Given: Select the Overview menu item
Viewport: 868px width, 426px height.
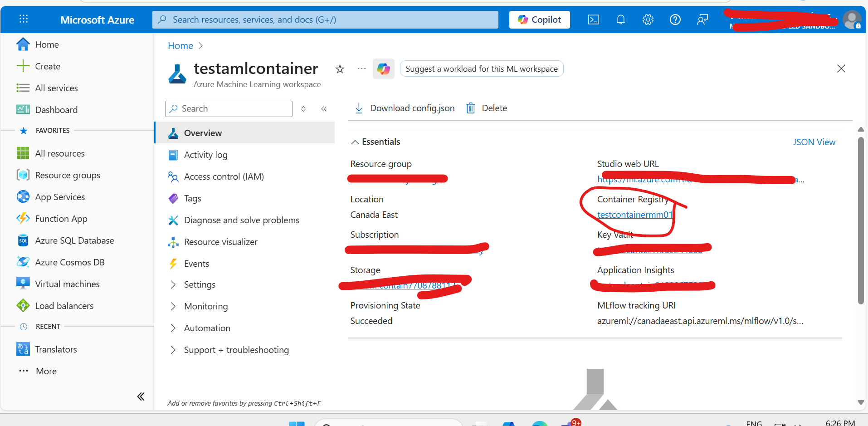Looking at the screenshot, I should coord(245,133).
